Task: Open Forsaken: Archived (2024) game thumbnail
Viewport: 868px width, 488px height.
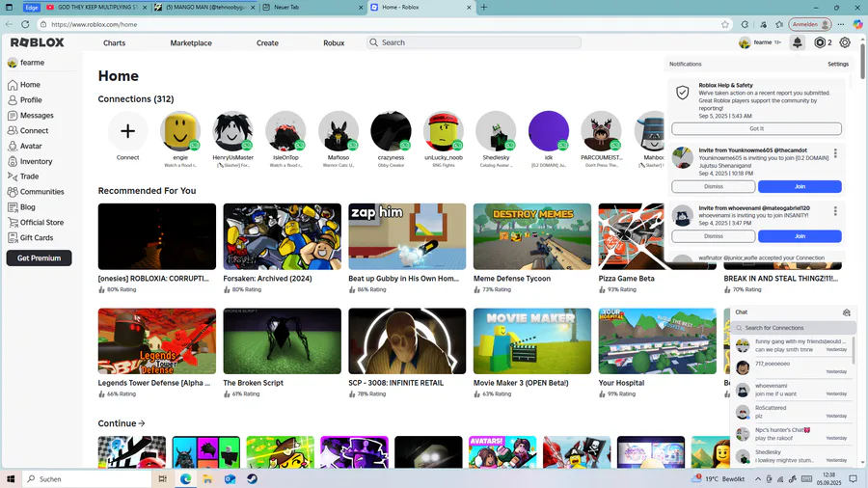Action: 283,236
